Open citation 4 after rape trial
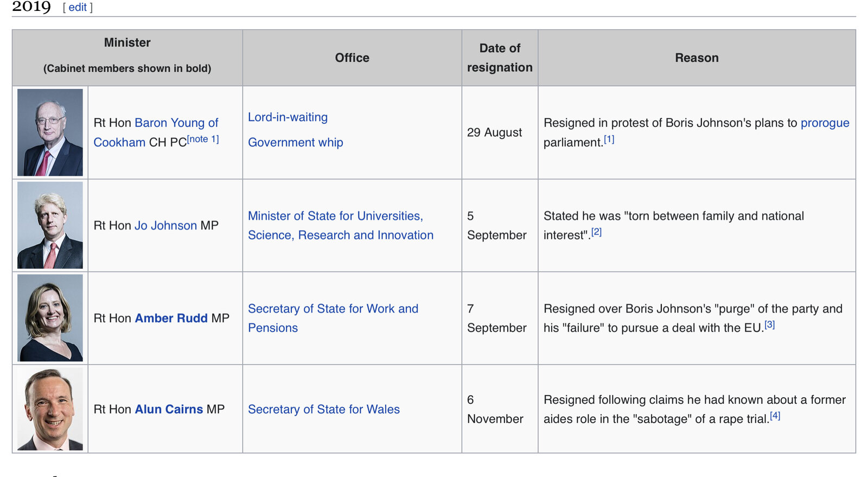Viewport: 868px width, 477px height. tap(775, 416)
